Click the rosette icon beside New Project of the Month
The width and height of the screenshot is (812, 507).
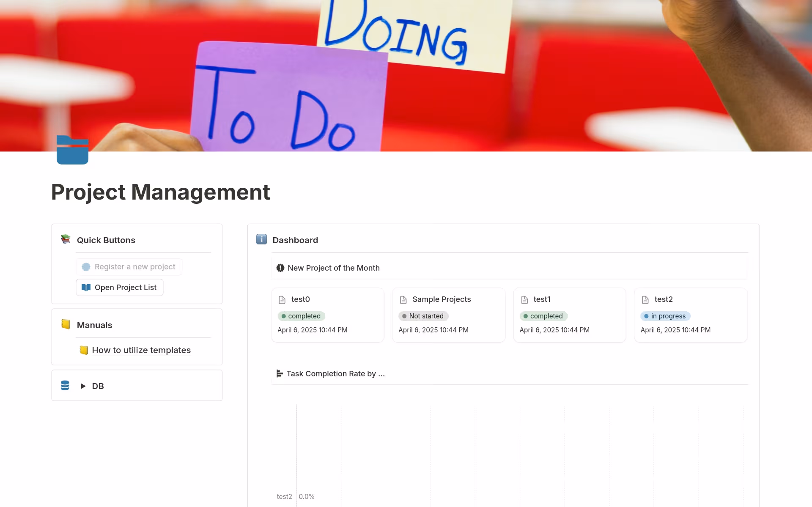(x=280, y=268)
